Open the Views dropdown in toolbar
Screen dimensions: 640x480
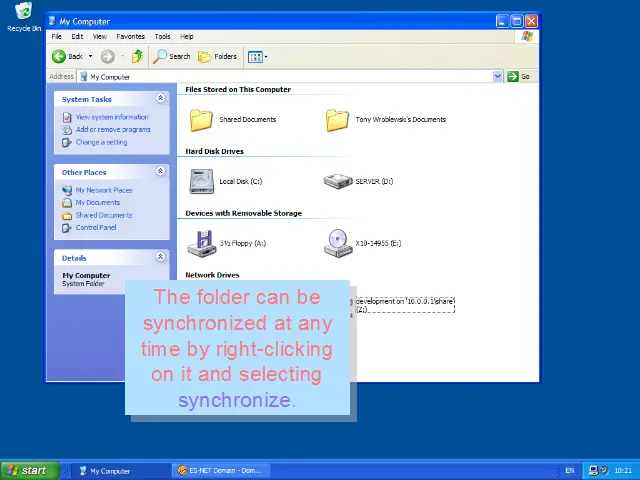[257, 57]
